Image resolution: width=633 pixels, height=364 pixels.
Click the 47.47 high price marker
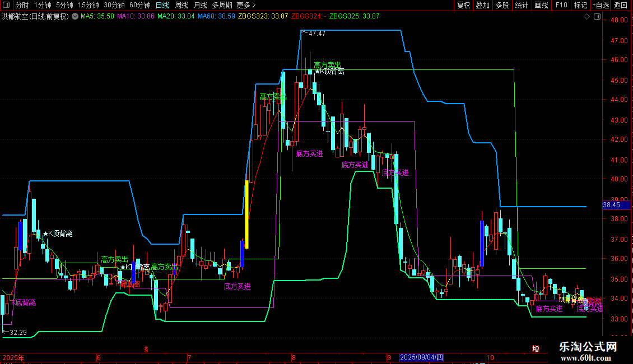pos(317,34)
